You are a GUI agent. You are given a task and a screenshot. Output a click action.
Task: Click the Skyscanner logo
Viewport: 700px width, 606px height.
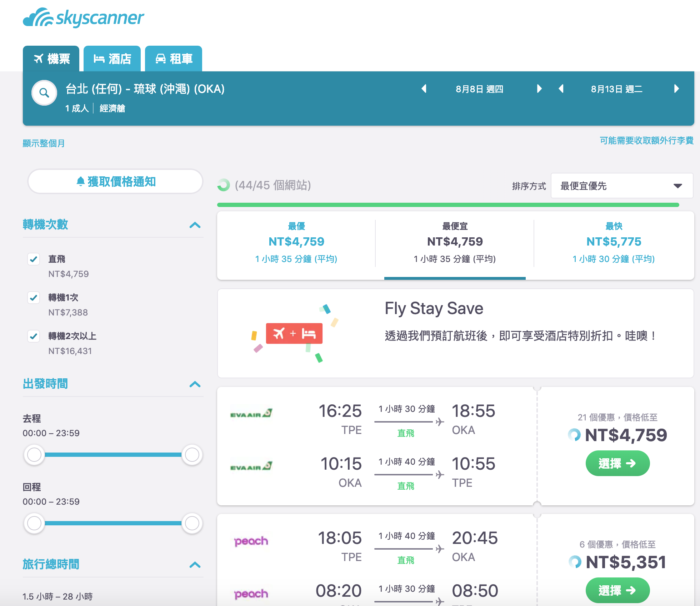(83, 17)
